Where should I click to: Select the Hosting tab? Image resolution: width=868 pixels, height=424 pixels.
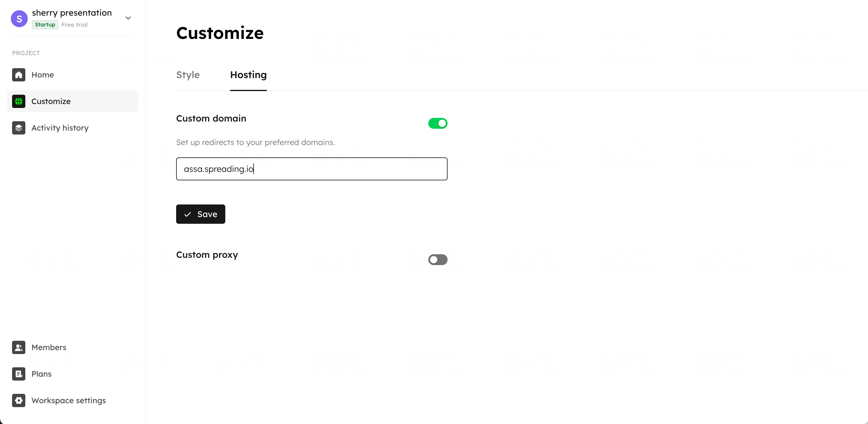click(x=248, y=75)
